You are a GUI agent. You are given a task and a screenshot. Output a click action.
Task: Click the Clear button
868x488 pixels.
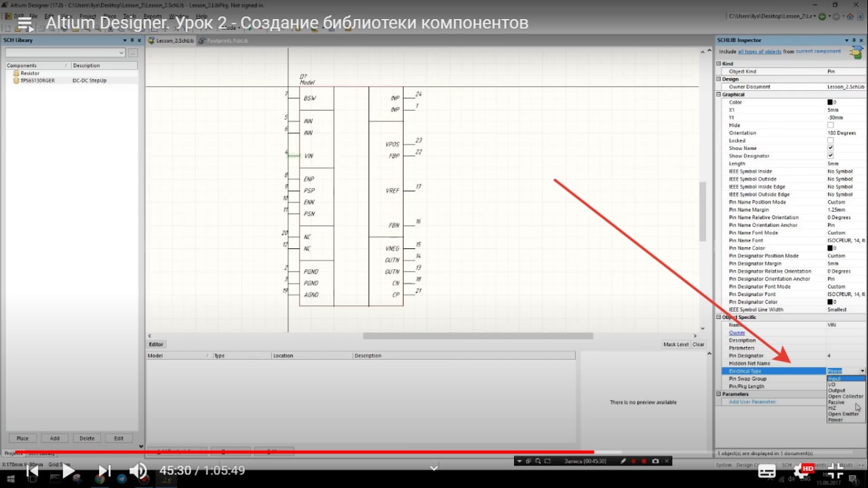[698, 344]
